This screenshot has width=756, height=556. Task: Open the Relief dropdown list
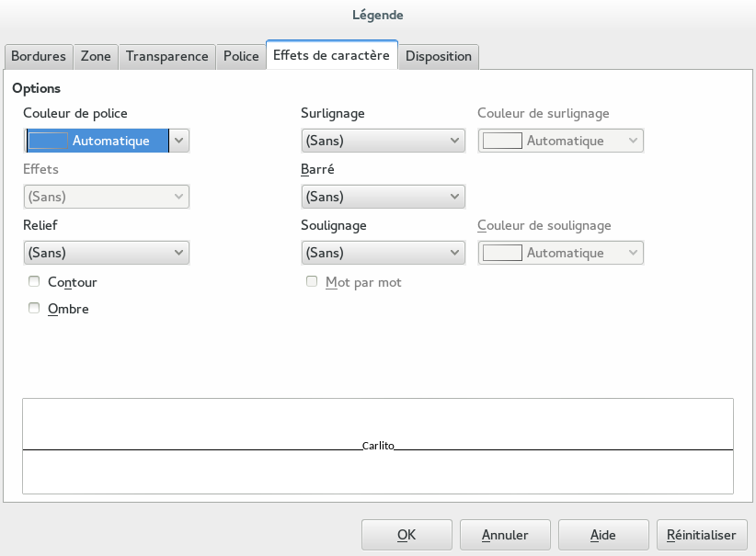106,253
